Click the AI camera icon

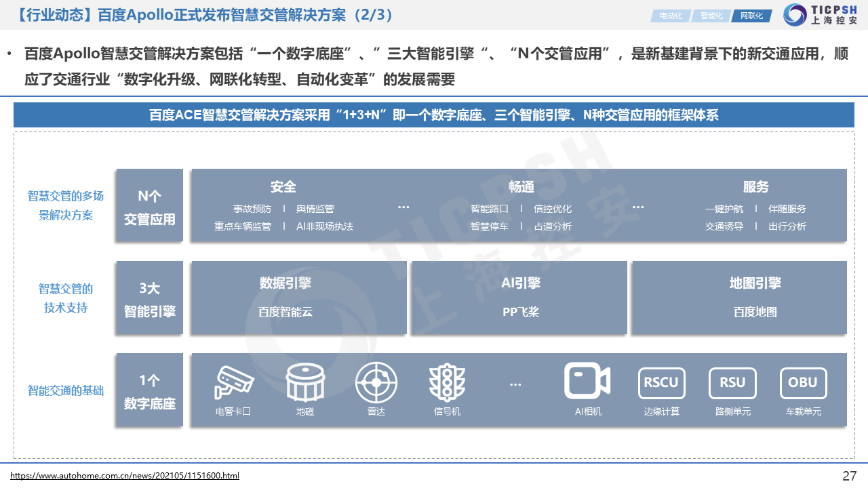pyautogui.click(x=587, y=381)
